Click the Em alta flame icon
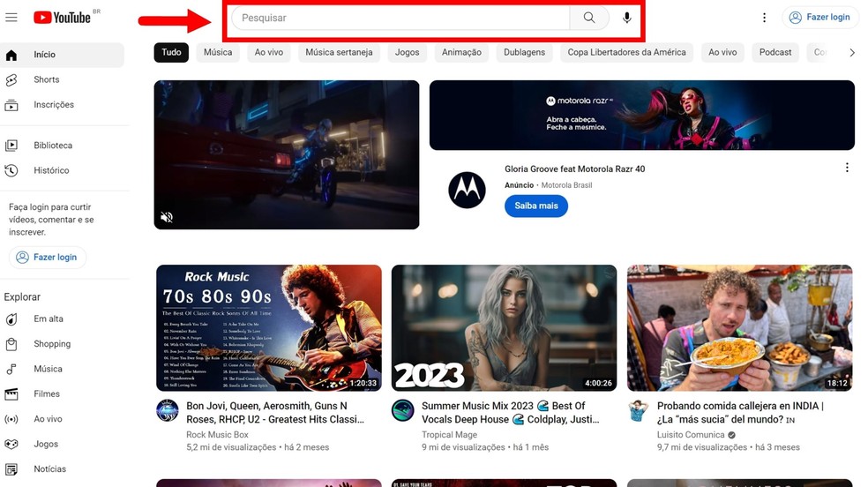The height and width of the screenshot is (487, 868). pos(11,319)
